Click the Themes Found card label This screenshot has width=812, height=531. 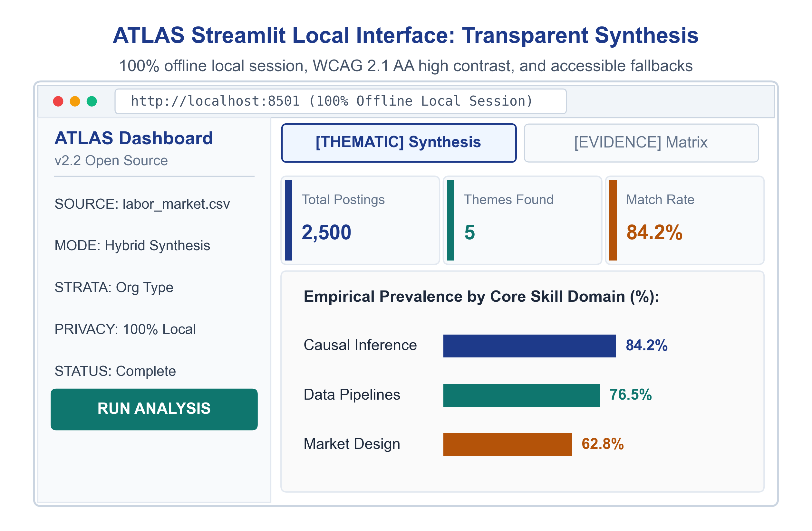click(509, 200)
